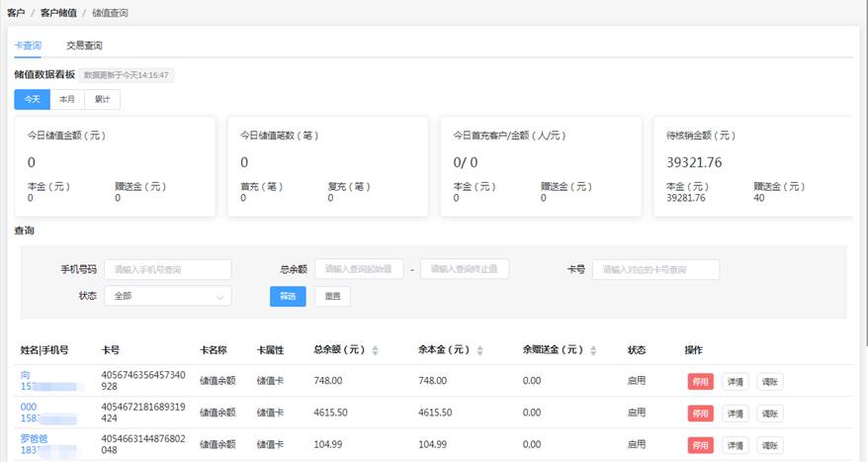This screenshot has height=462, width=868.
Task: Click the 重置 button
Action: [333, 297]
